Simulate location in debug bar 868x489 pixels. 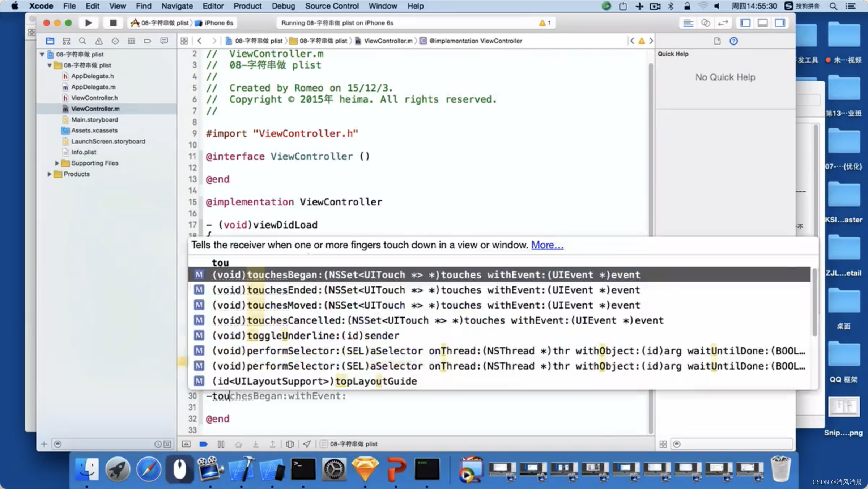click(x=307, y=444)
